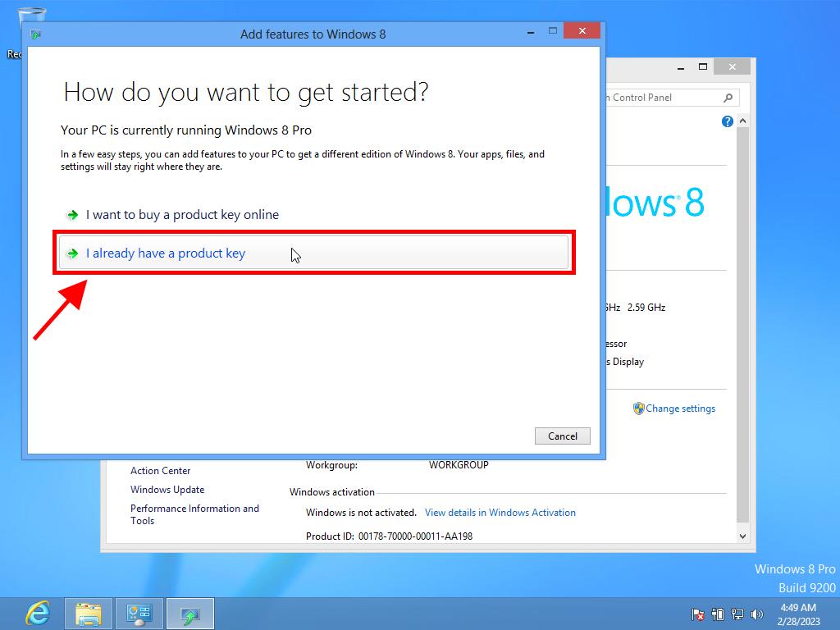840x630 pixels.
Task: Open "View details in Windows Activation" link
Action: (500, 513)
